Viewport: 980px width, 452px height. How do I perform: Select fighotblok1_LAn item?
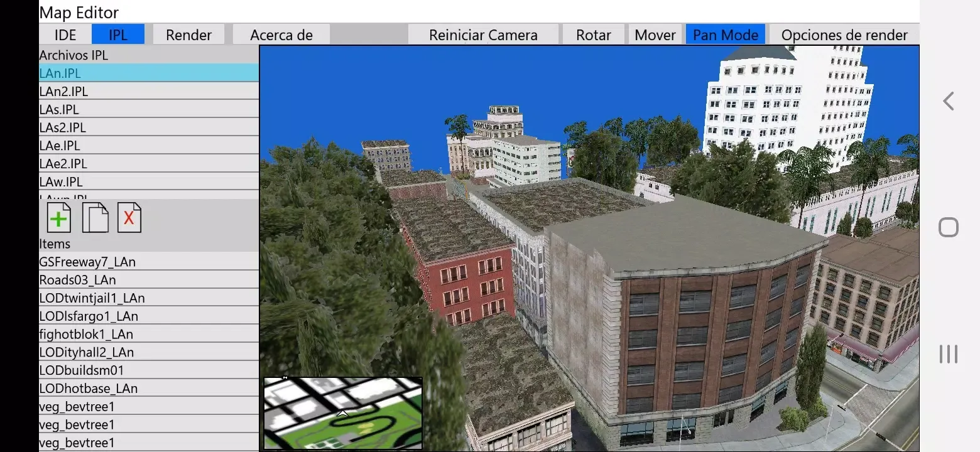tap(149, 334)
